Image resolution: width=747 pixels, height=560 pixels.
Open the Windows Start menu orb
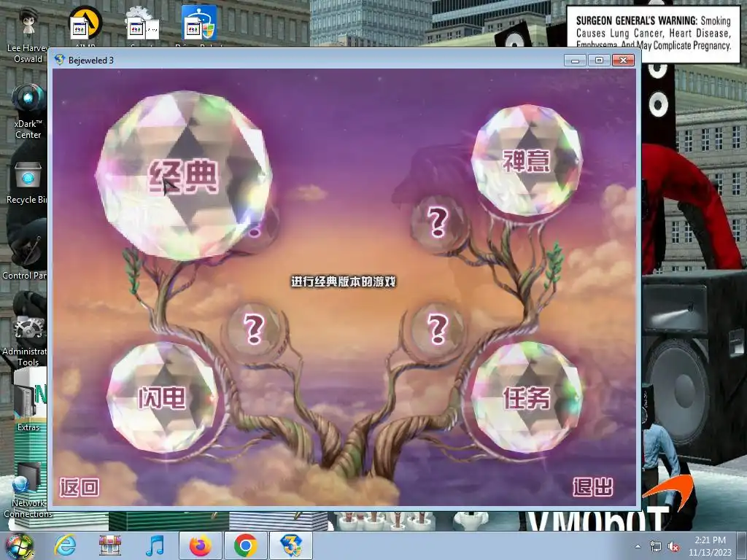(18, 545)
